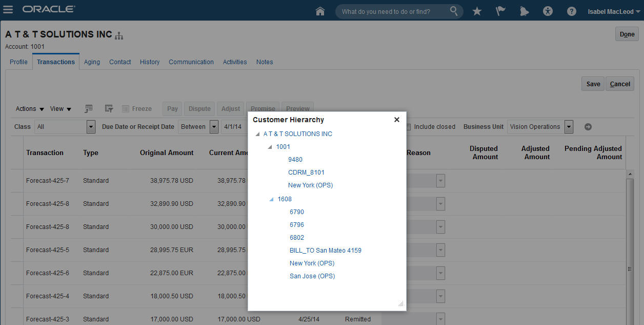
Task: Switch to the Profile tab
Action: [x=18, y=62]
